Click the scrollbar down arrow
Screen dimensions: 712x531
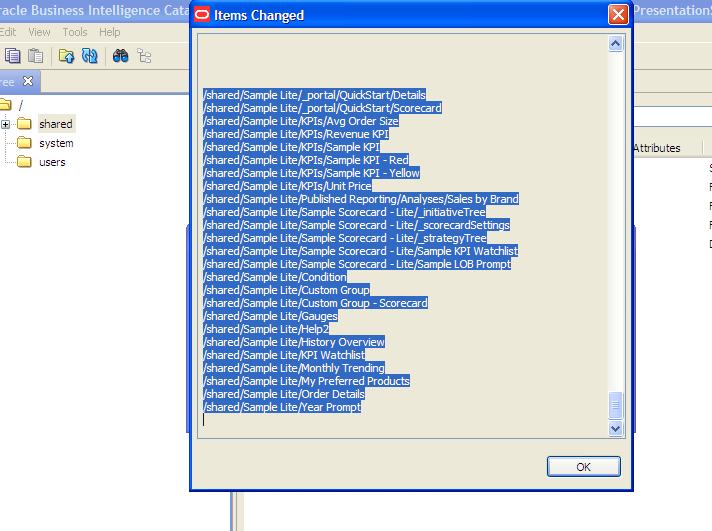(615, 428)
